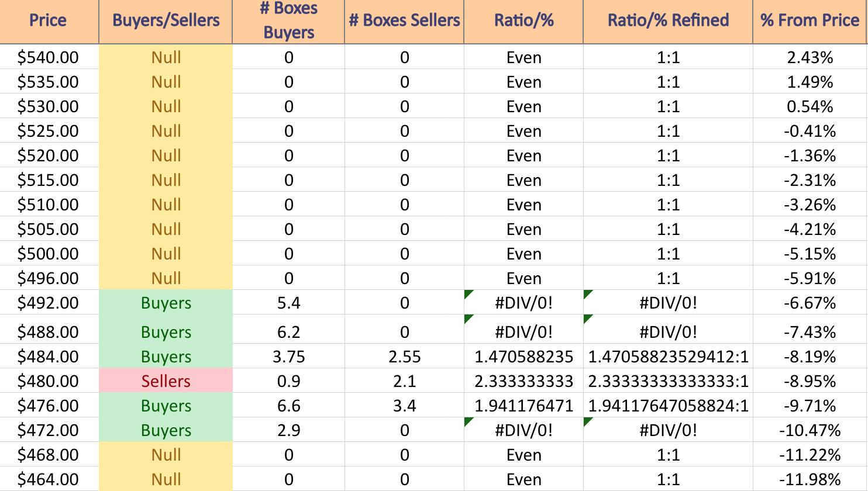Image resolution: width=868 pixels, height=491 pixels.
Task: Click the 2.55 boxes sellers value
Action: coord(404,356)
